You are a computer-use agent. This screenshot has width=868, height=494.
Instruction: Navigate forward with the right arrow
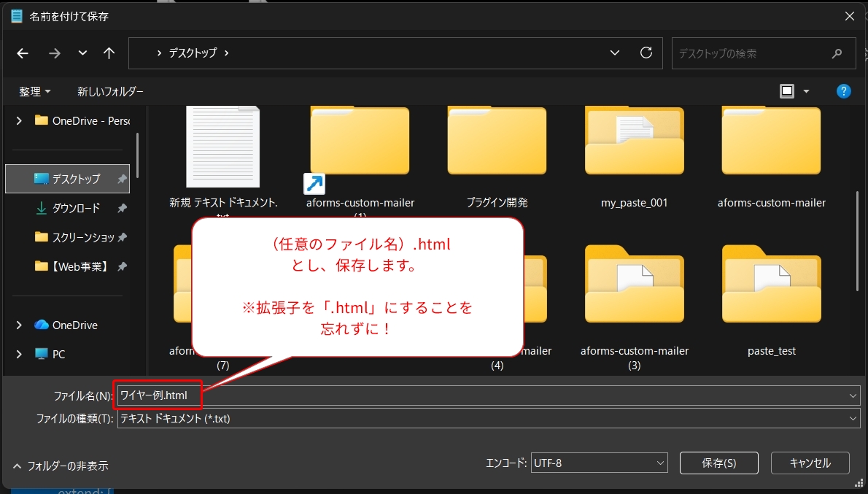[54, 53]
